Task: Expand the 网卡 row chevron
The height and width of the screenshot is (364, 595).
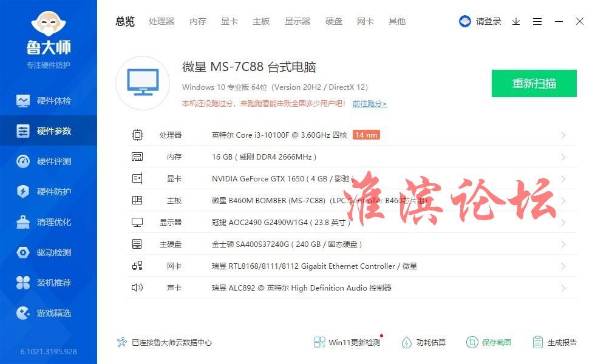Action: point(563,266)
